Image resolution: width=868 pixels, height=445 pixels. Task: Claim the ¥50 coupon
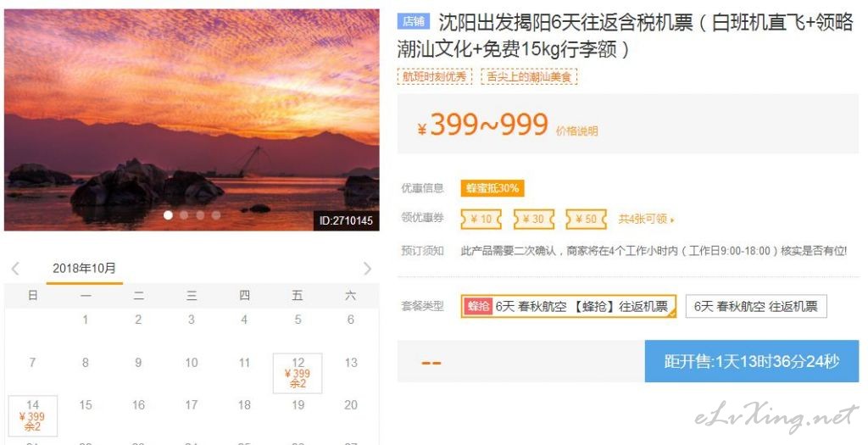(587, 220)
